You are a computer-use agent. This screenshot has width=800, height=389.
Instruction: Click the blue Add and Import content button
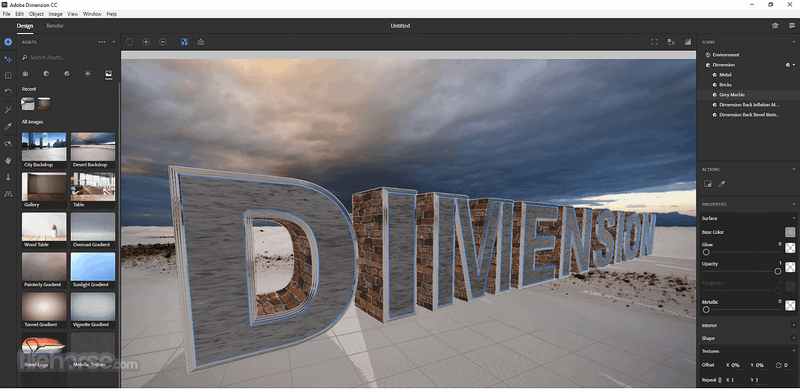pyautogui.click(x=8, y=42)
